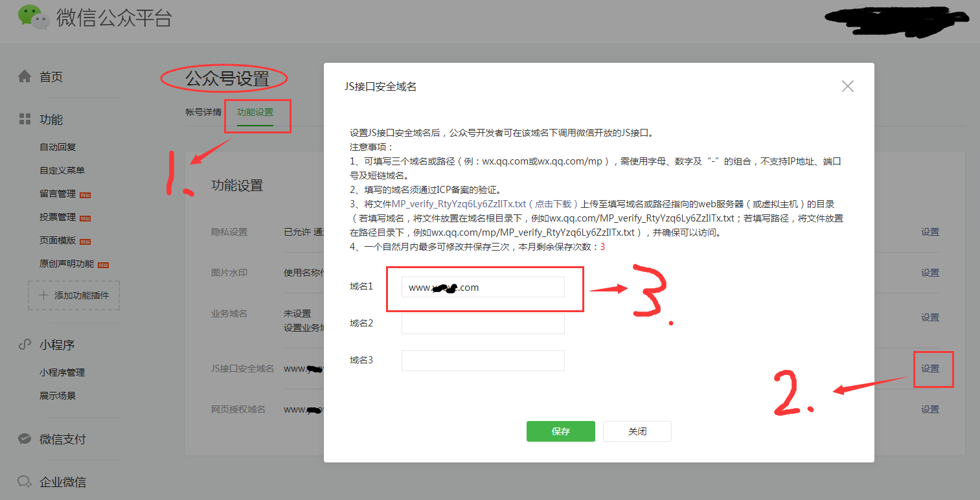Viewport: 980px width, 500px height.
Task: Click the 微信公众平台 title text
Action: point(114,17)
